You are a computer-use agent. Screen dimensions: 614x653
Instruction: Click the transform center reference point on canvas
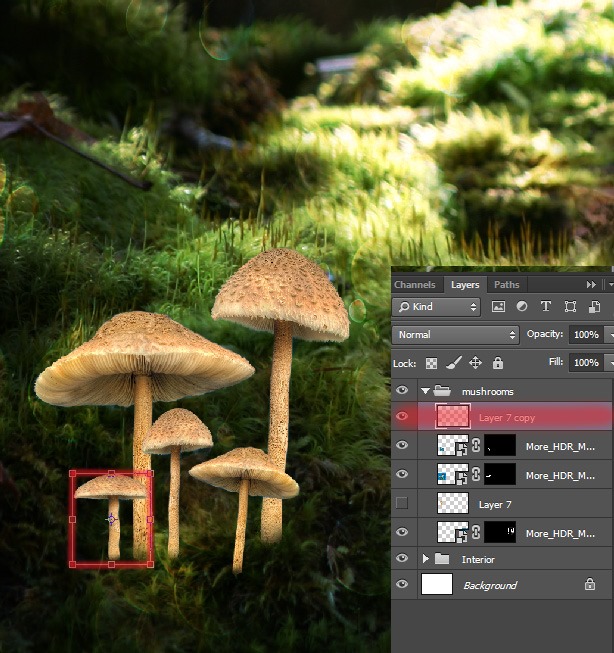(x=111, y=519)
